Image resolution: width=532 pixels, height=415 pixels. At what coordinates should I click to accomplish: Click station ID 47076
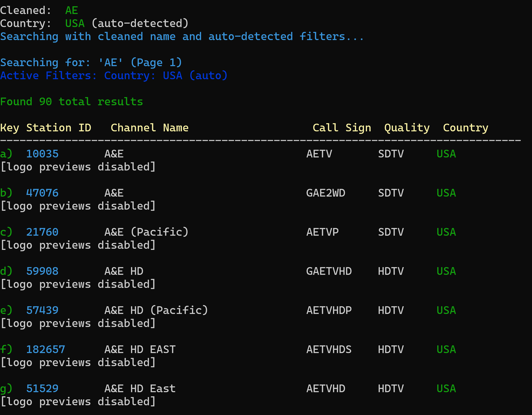click(x=42, y=193)
